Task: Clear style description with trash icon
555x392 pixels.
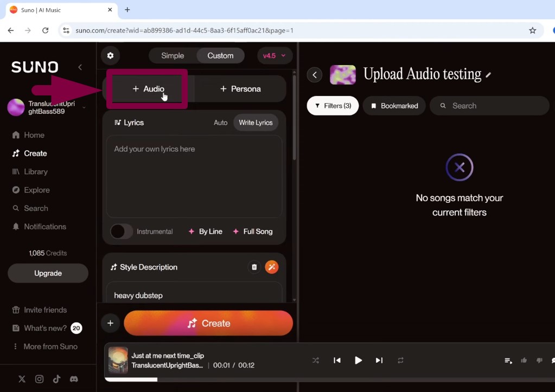Action: click(254, 267)
